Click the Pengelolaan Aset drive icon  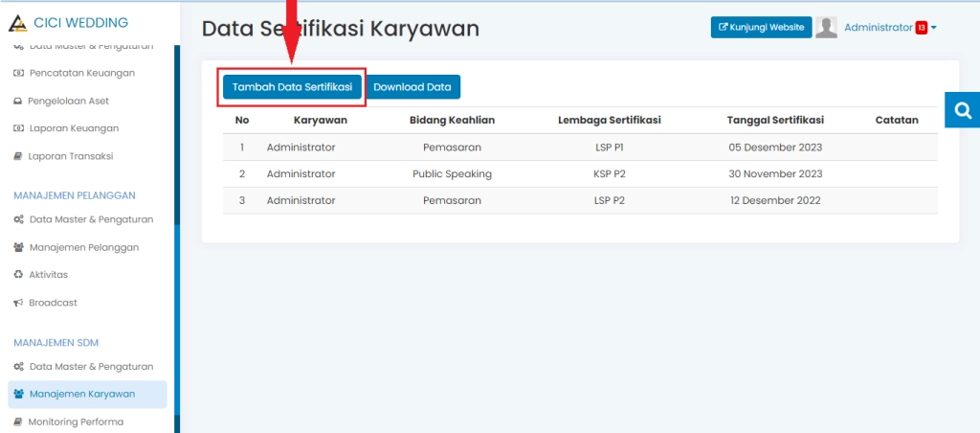coord(18,101)
